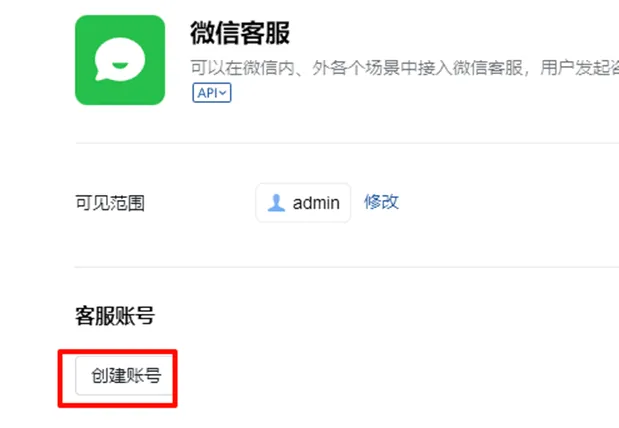Click the divider line above 可见范围

(x=347, y=143)
